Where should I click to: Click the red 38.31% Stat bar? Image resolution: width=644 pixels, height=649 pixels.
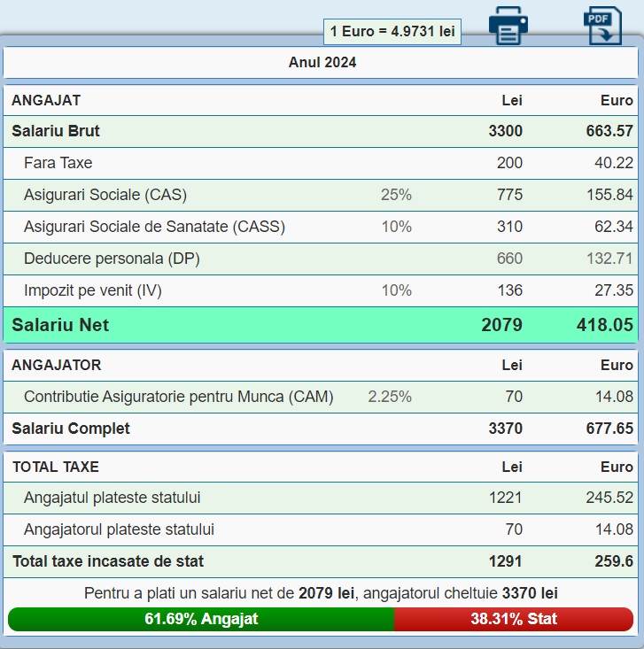tap(514, 619)
